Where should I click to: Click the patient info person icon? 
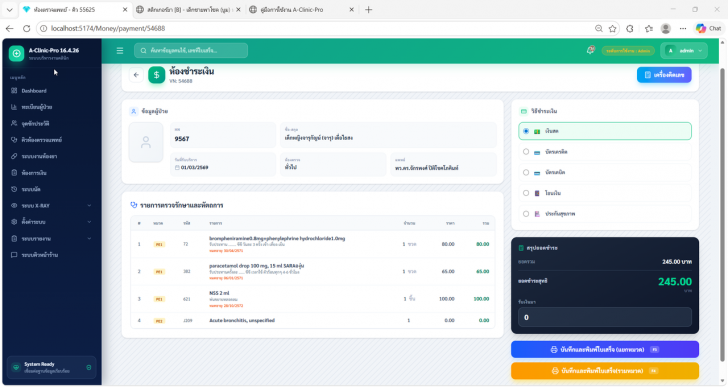coord(134,111)
